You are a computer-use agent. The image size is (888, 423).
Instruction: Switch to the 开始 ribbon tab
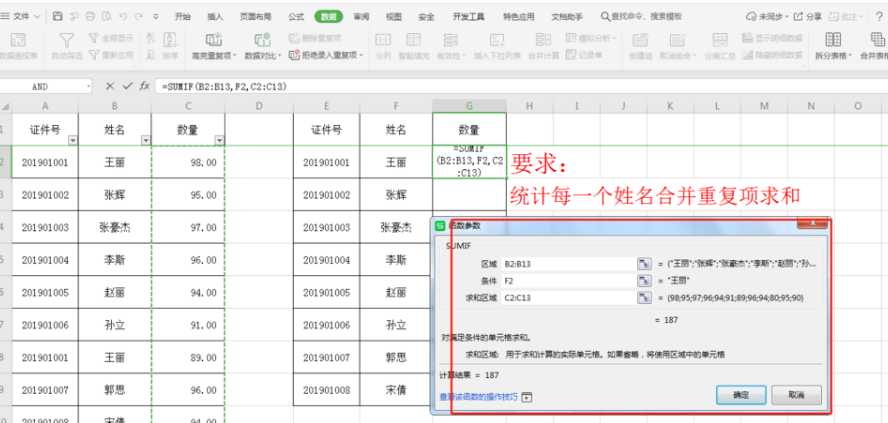[182, 16]
